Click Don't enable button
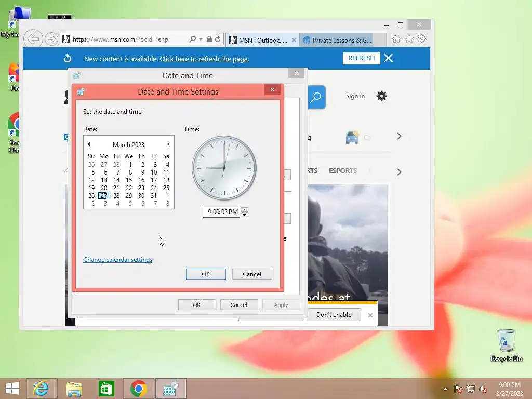This screenshot has height=399, width=532. point(334,315)
